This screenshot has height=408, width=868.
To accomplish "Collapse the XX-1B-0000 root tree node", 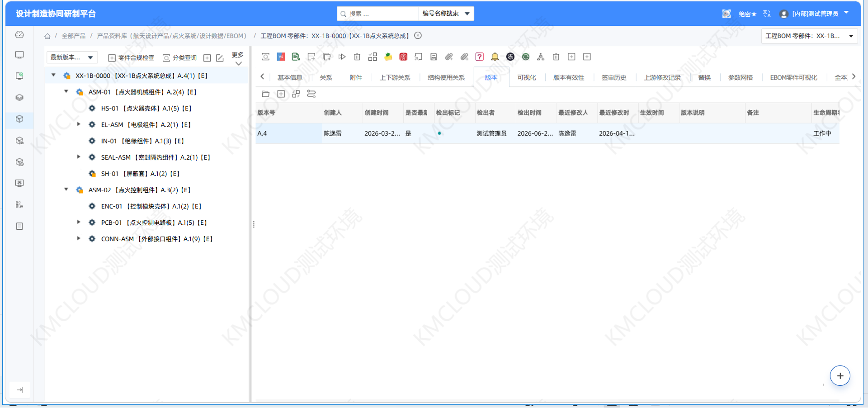I will 53,75.
